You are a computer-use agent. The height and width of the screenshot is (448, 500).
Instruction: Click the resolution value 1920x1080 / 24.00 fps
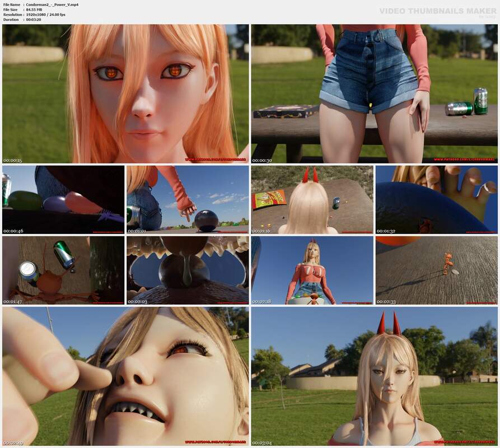click(45, 15)
